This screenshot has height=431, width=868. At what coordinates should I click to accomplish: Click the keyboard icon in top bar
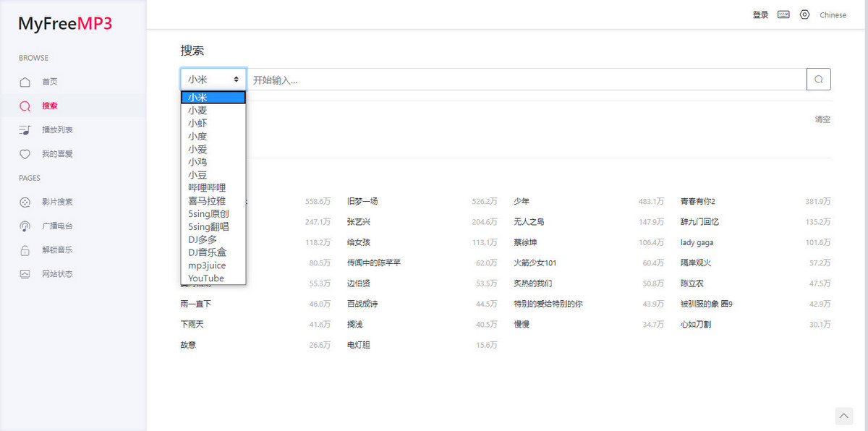(x=783, y=14)
